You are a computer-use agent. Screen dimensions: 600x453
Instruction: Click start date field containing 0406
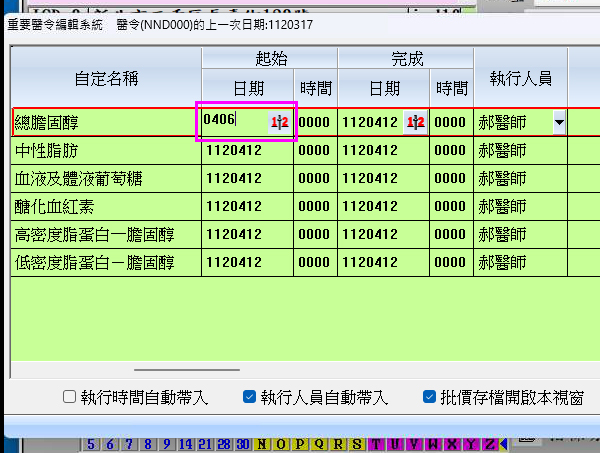click(x=232, y=122)
